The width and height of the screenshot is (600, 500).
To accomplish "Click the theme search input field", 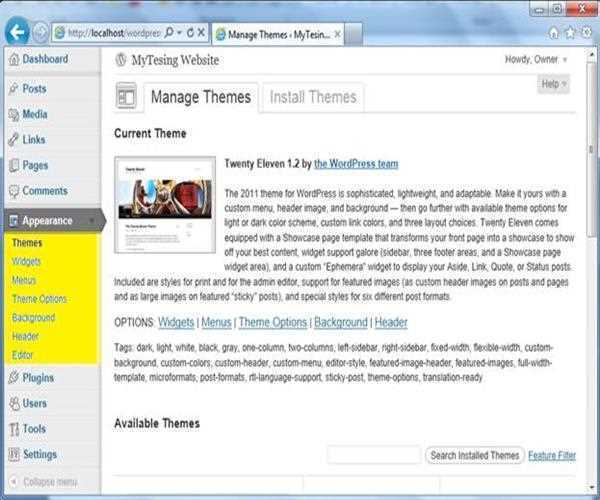I will click(373, 456).
